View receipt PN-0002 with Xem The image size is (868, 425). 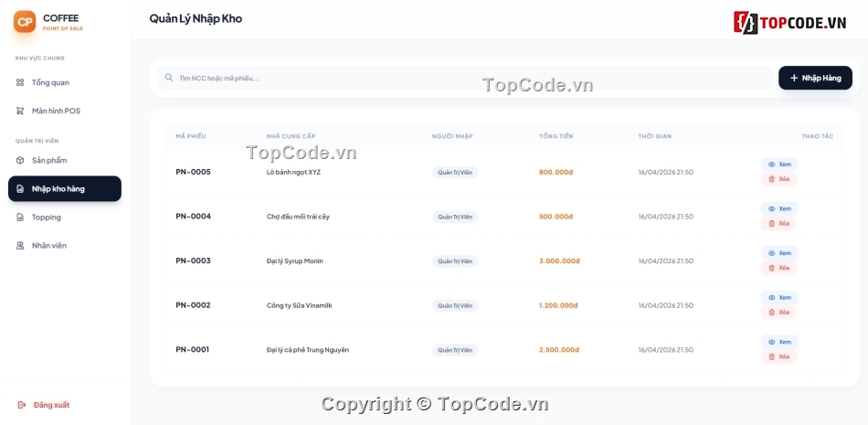coord(779,298)
